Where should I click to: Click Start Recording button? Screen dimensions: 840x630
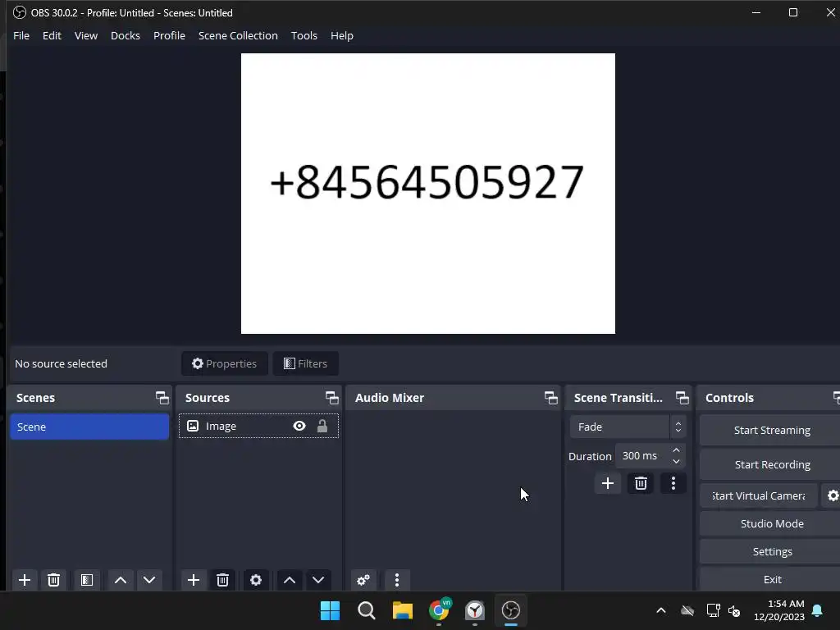[771, 464]
